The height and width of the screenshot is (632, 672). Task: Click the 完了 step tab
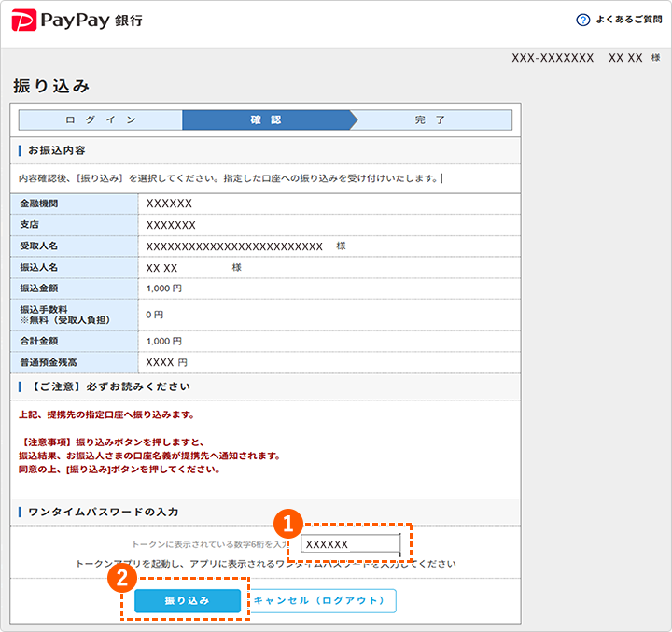(430, 120)
